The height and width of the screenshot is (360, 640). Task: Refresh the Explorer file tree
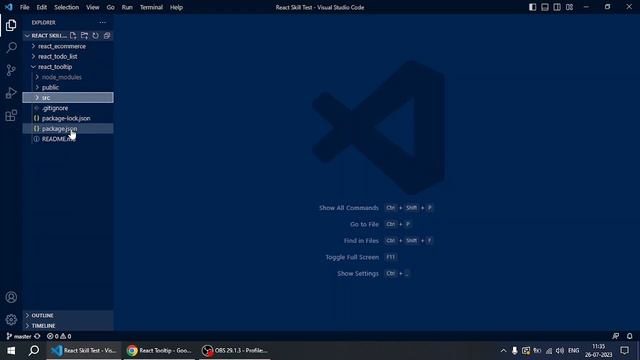[96, 36]
